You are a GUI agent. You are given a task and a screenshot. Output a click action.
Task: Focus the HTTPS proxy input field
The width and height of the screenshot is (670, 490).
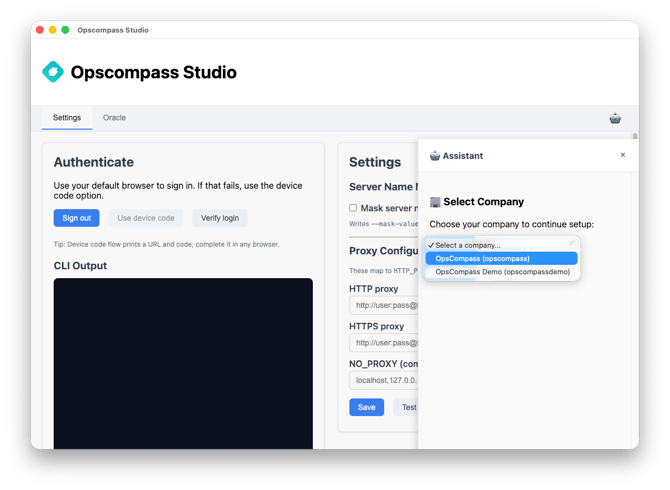click(x=384, y=343)
